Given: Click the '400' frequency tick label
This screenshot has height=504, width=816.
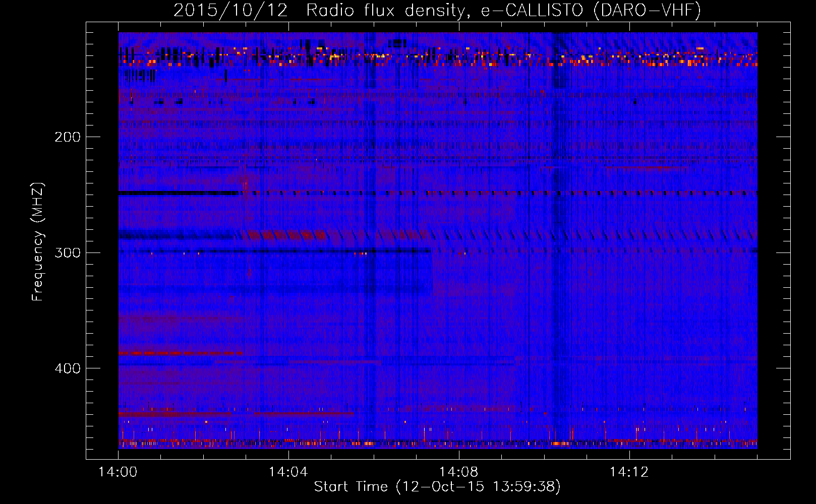Looking at the screenshot, I should point(67,368).
